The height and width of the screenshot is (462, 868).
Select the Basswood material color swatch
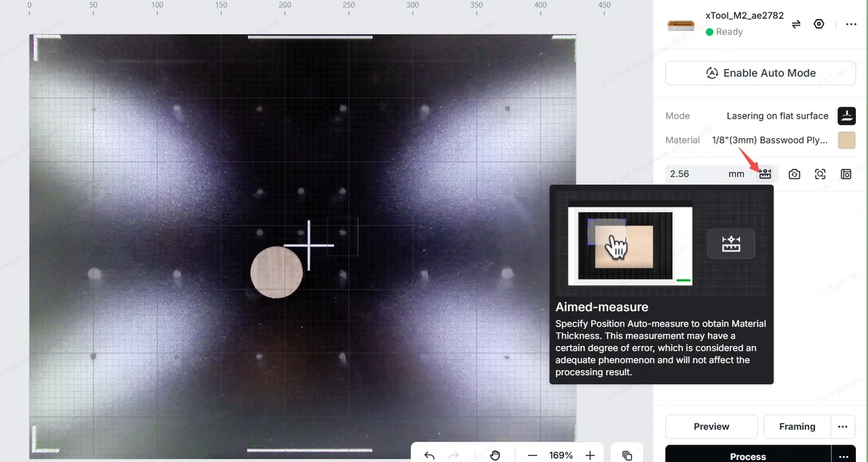[x=846, y=140]
